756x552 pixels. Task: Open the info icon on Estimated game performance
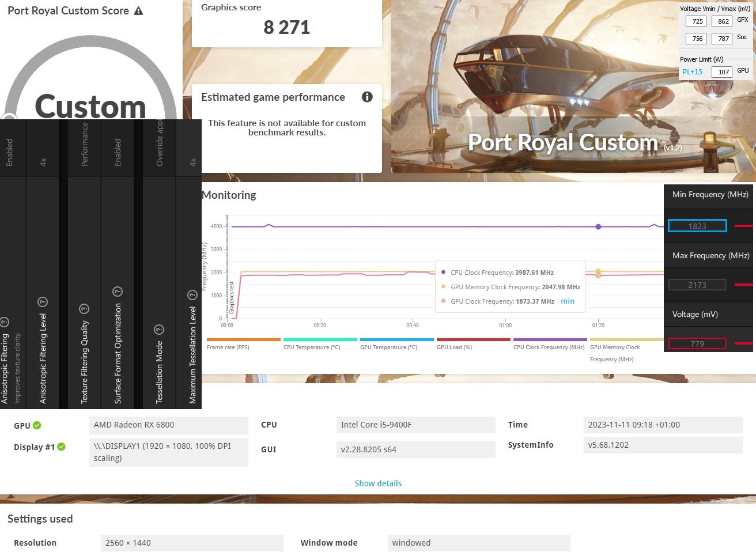pos(367,97)
